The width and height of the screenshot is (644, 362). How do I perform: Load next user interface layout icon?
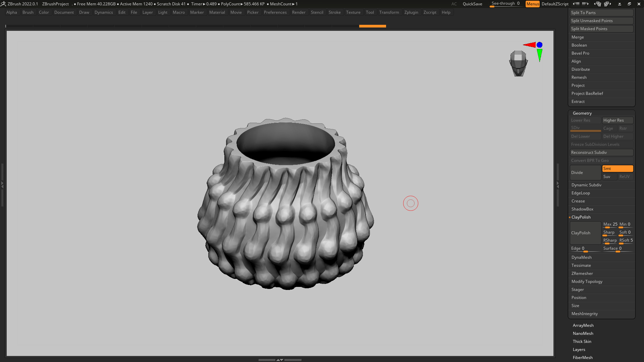coord(608,4)
